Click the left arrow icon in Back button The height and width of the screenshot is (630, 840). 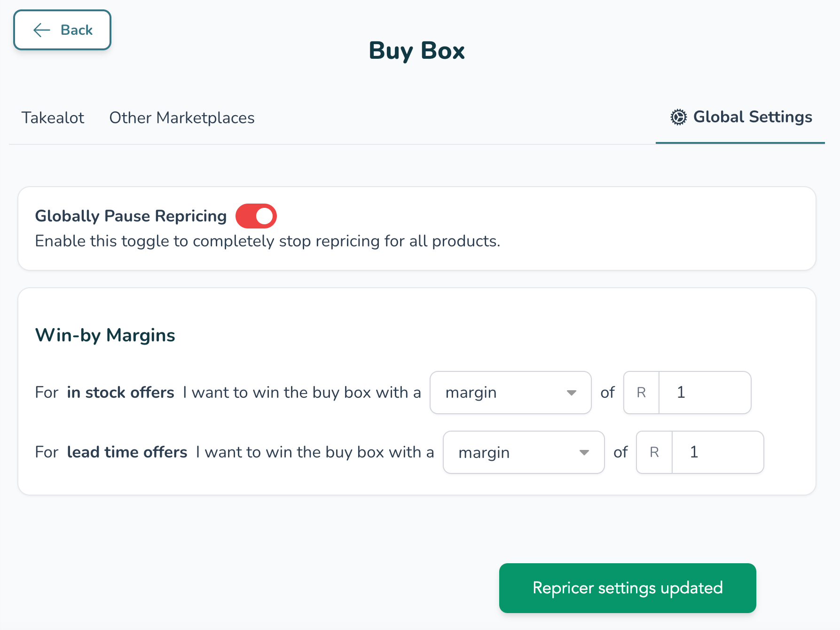pyautogui.click(x=41, y=30)
